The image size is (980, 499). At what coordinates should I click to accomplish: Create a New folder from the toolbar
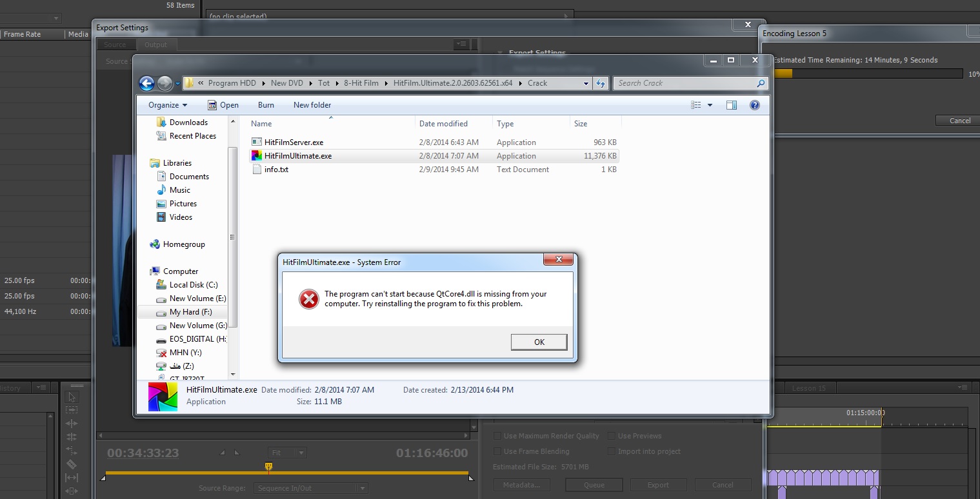pos(312,105)
